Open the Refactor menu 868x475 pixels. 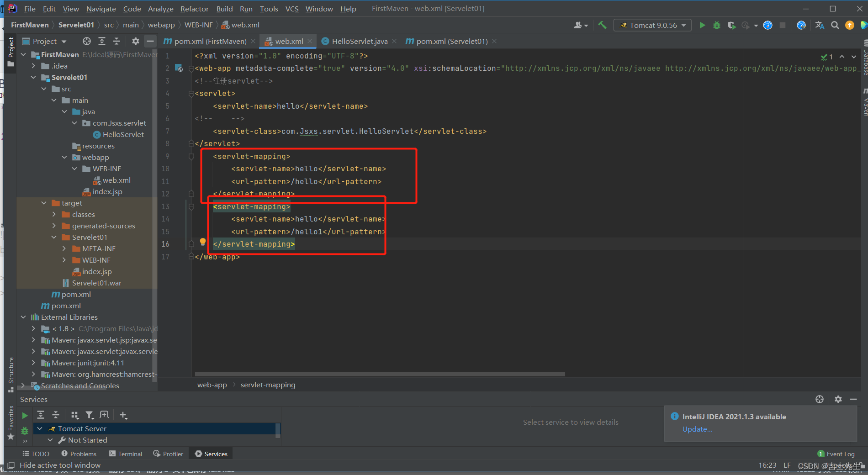(x=194, y=9)
